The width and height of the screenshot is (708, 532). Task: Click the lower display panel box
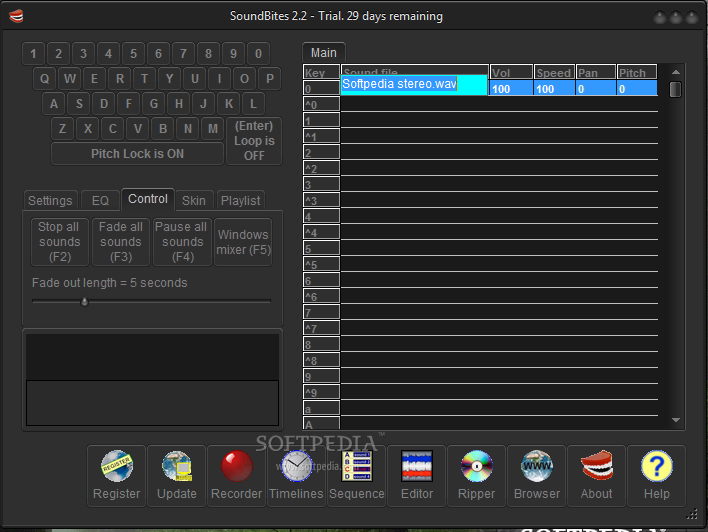153,403
